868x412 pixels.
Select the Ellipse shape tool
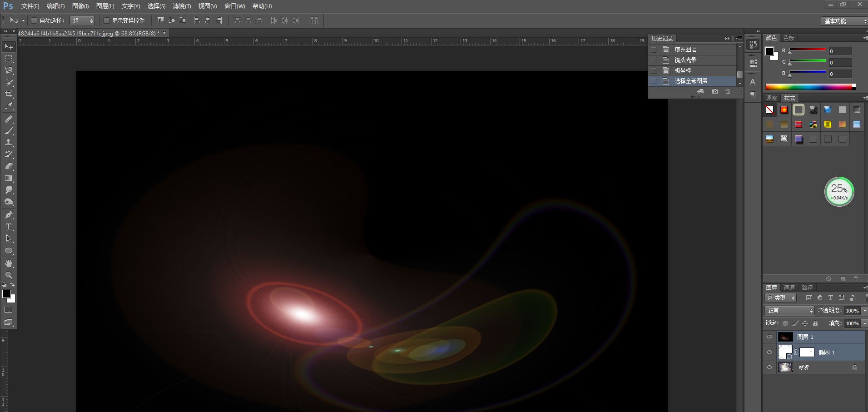coord(9,250)
